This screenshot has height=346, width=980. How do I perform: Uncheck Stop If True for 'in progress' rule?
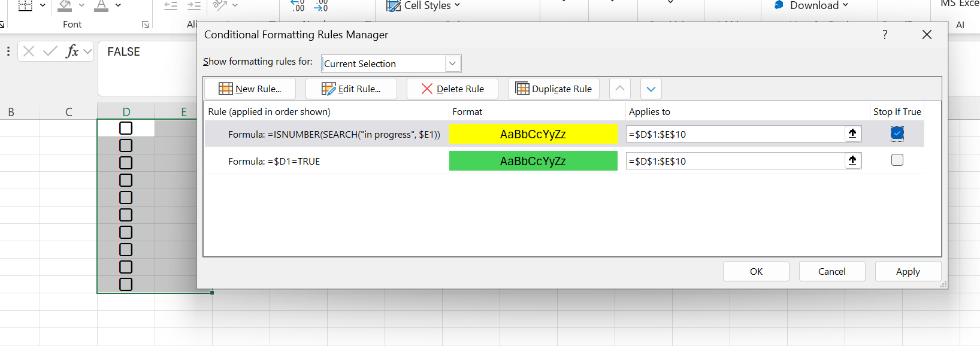(897, 133)
